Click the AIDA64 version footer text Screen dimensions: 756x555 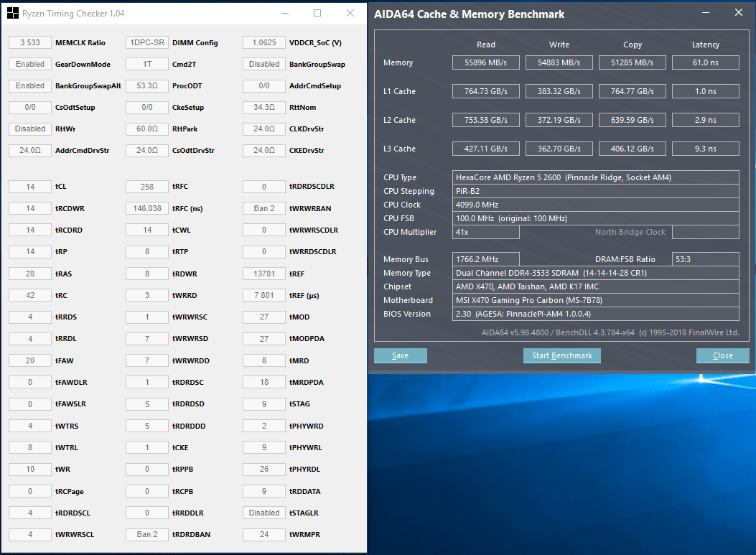pos(610,332)
